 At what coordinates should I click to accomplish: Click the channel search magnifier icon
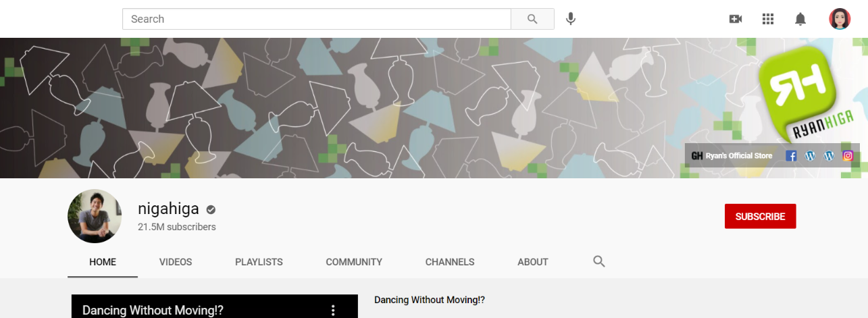click(x=598, y=261)
